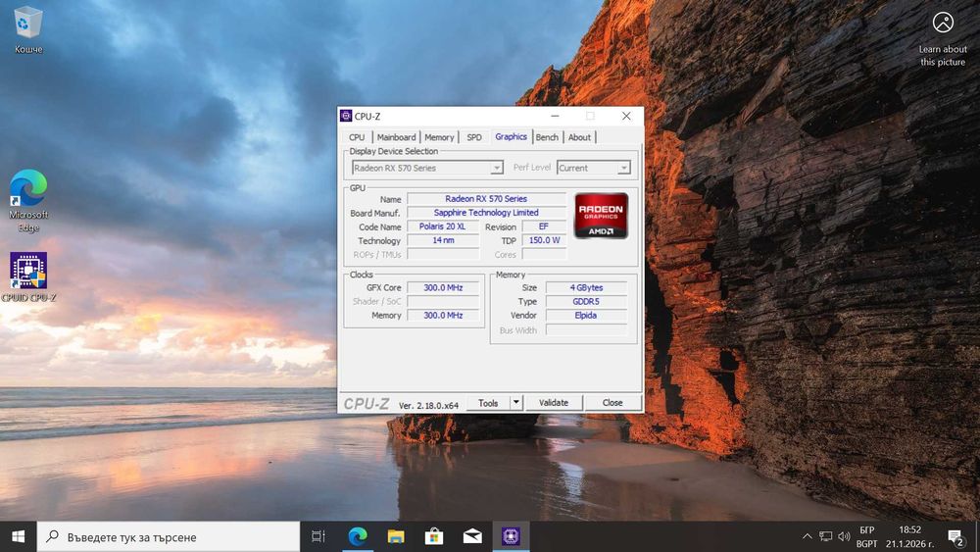Viewport: 980px width, 552px height.
Task: Open the Tools dropdown arrow
Action: (516, 403)
